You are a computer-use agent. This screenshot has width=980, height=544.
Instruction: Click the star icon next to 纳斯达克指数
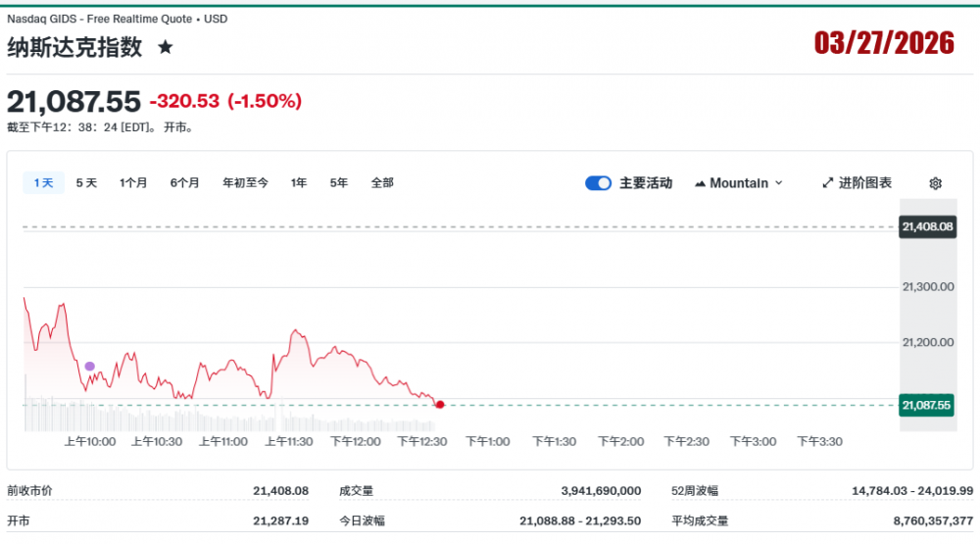[x=166, y=47]
